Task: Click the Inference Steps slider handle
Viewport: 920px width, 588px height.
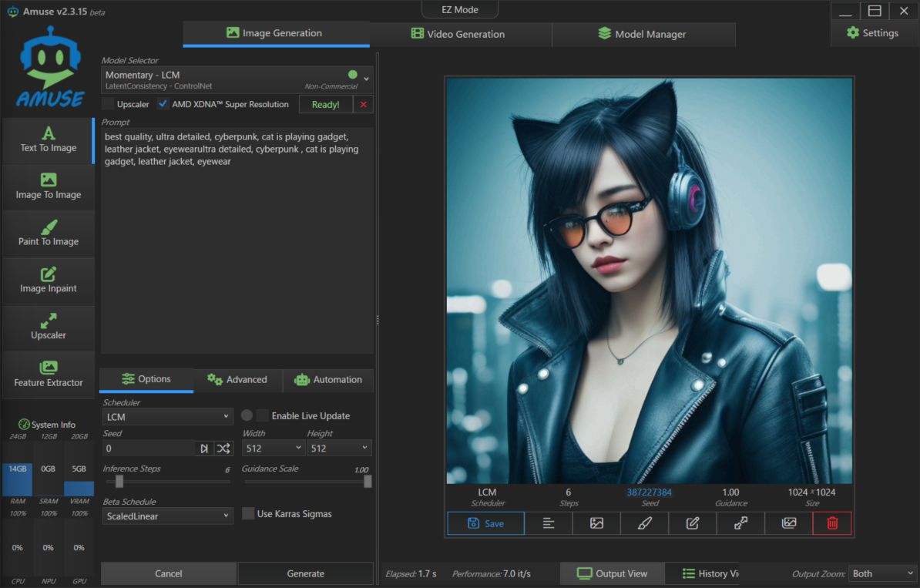Action: pyautogui.click(x=119, y=482)
